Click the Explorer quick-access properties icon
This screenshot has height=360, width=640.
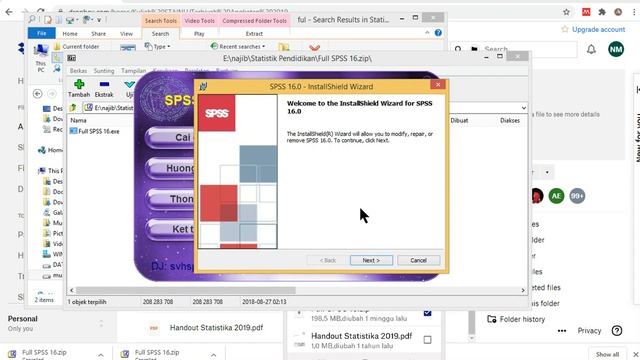(x=47, y=20)
